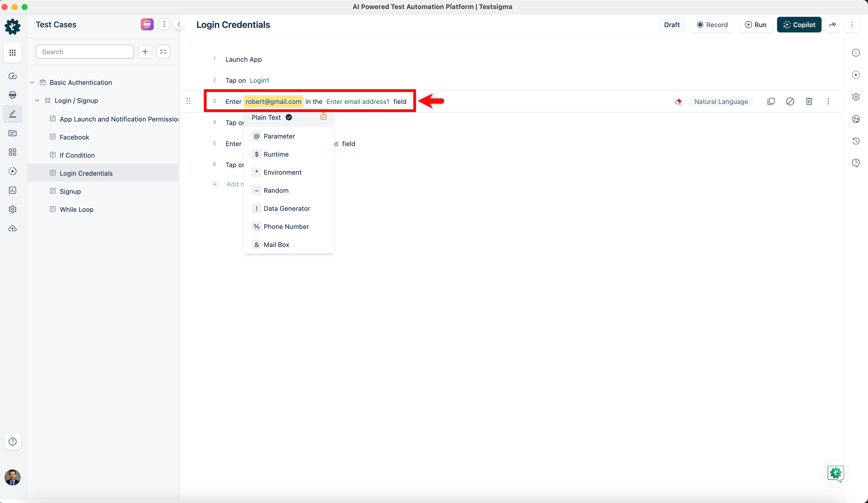Image resolution: width=868 pixels, height=503 pixels.
Task: Disable step 3 with the slash-circle icon
Action: point(790,101)
